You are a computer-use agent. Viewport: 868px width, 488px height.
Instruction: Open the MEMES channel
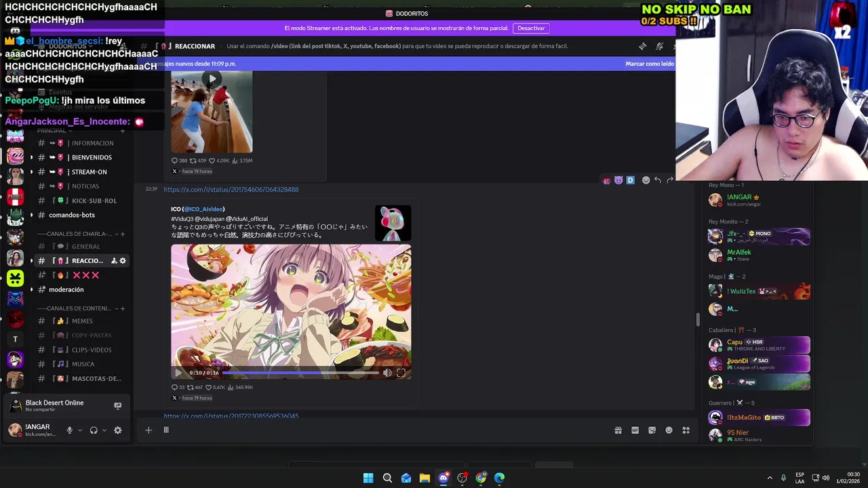click(x=81, y=321)
